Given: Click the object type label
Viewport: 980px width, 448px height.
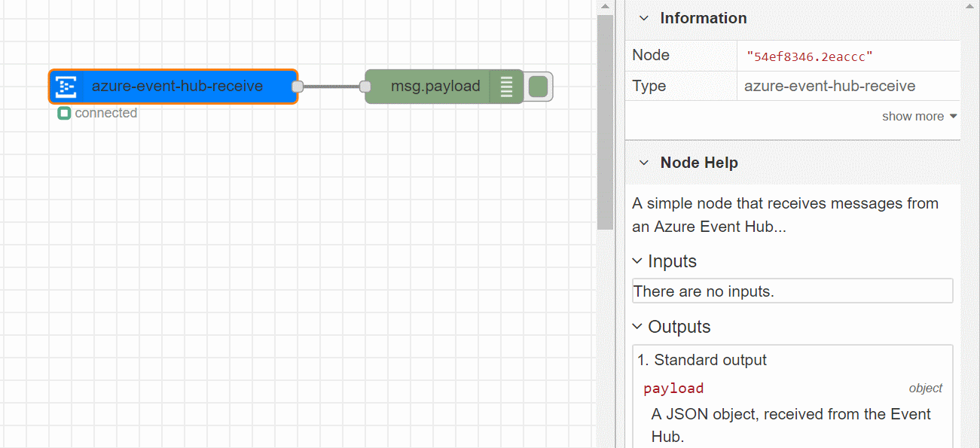Looking at the screenshot, I should coord(926,389).
